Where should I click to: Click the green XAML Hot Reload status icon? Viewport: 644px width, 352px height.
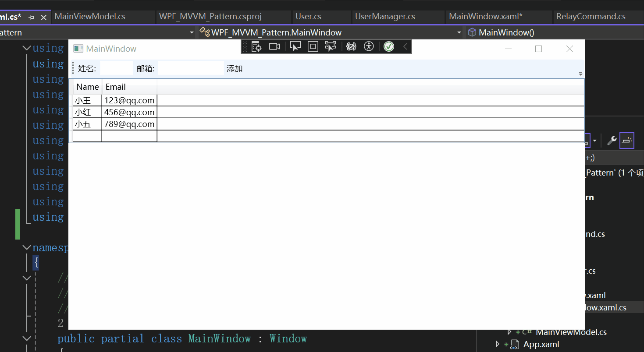tap(388, 46)
